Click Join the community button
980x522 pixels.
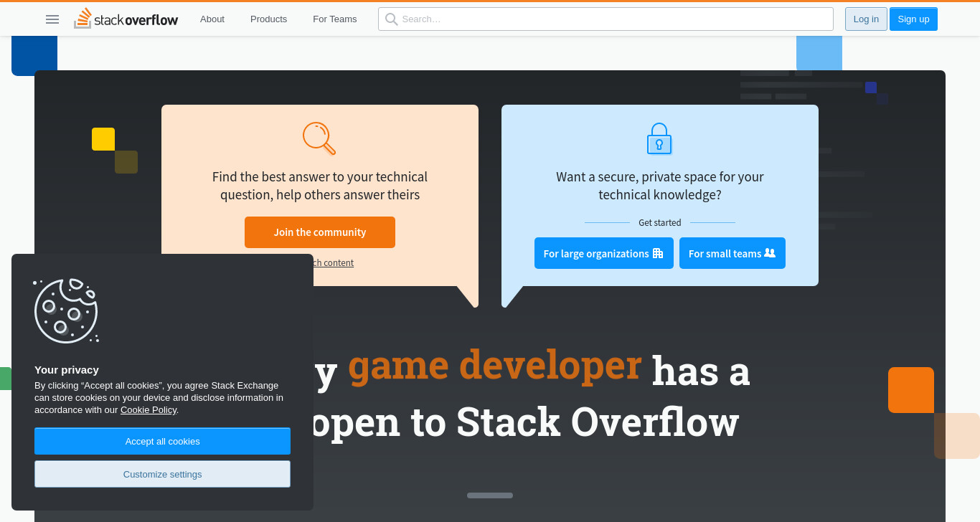(x=320, y=232)
